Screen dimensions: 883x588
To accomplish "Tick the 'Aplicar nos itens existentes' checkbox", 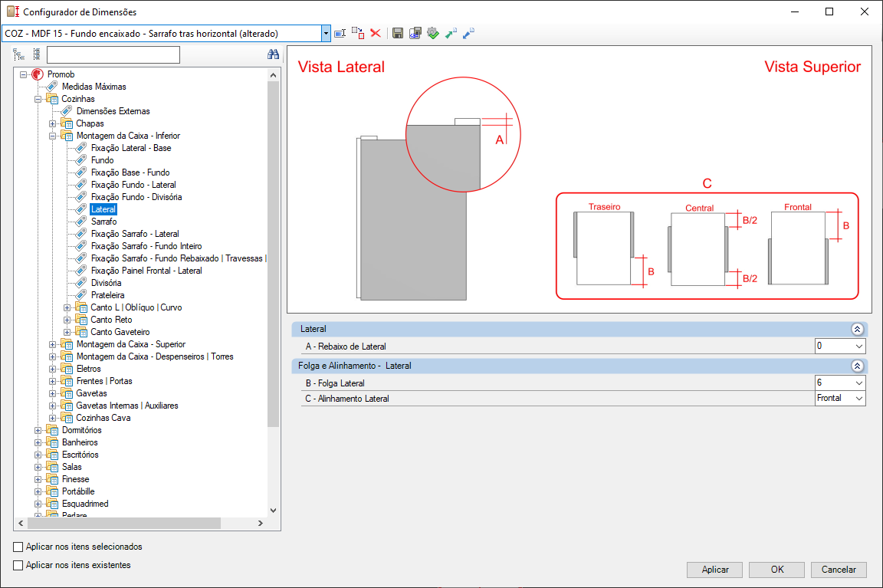I will tap(18, 565).
